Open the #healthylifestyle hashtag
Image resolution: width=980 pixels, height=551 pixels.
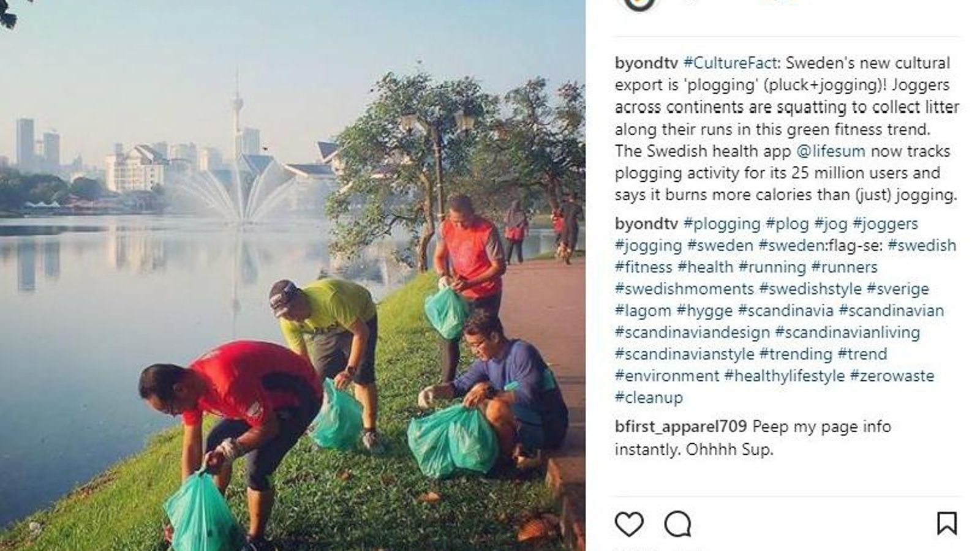[784, 376]
